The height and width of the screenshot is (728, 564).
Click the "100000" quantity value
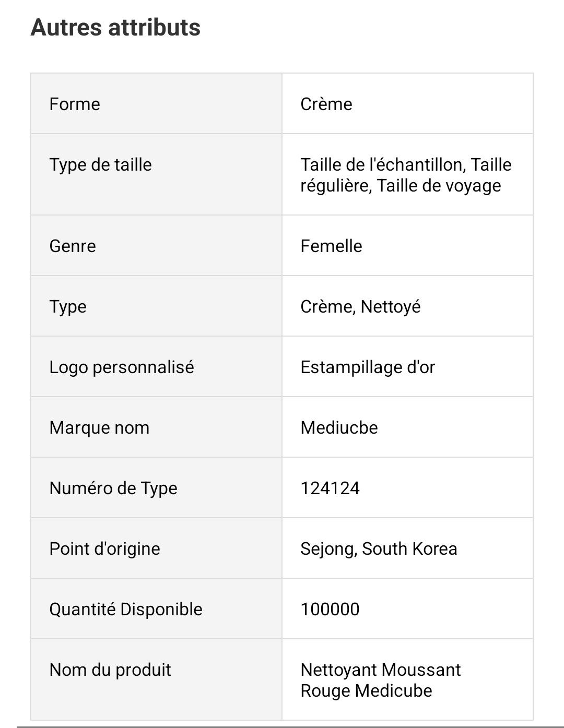point(330,610)
